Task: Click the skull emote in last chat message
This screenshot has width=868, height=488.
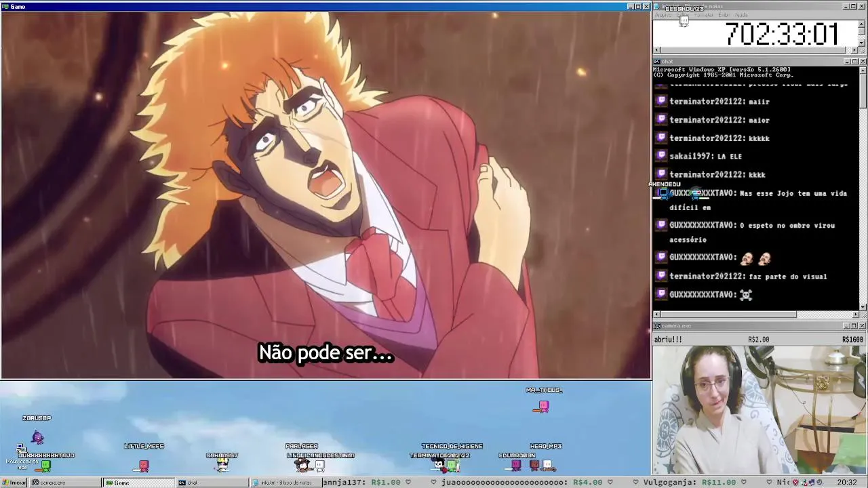Action: 746,295
